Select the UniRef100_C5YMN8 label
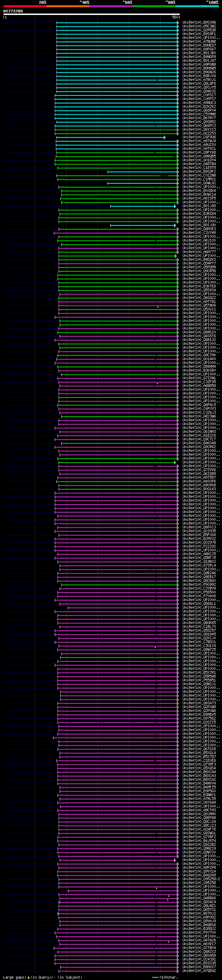The image size is (222, 980). coord(199,114)
